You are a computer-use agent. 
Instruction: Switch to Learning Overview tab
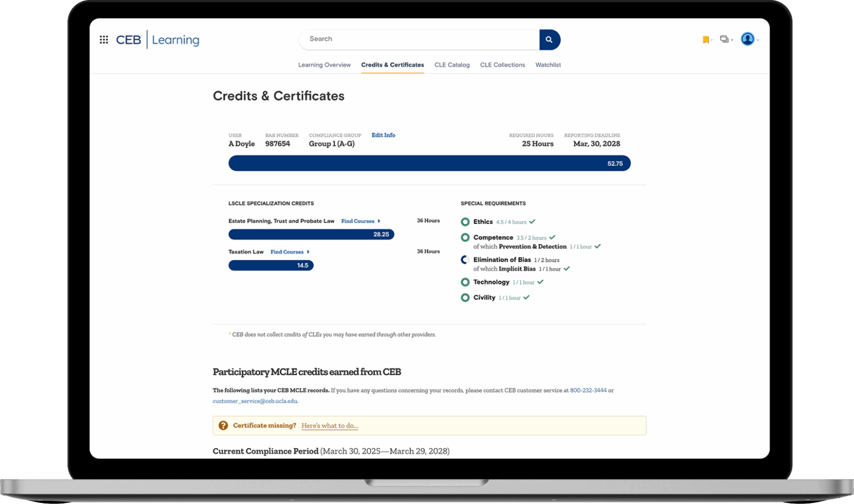[324, 65]
